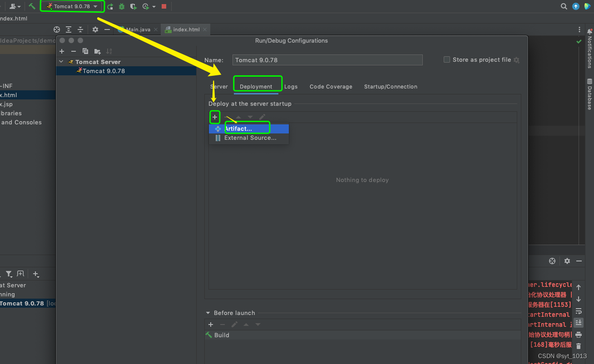This screenshot has width=594, height=364.
Task: Click the Name field containing Tomcat 9.0.78
Action: tap(327, 60)
